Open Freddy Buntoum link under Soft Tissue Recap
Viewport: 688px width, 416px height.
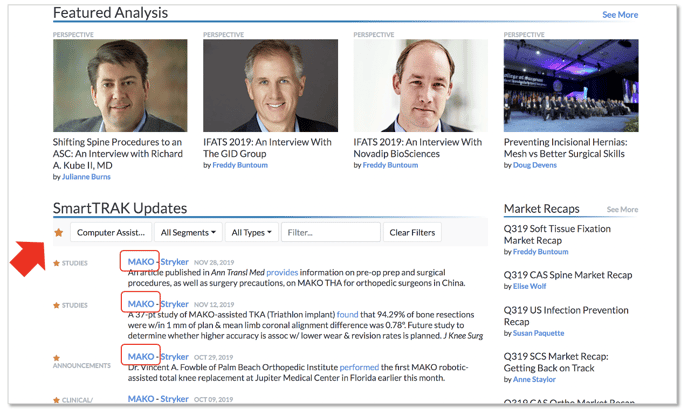click(x=541, y=252)
